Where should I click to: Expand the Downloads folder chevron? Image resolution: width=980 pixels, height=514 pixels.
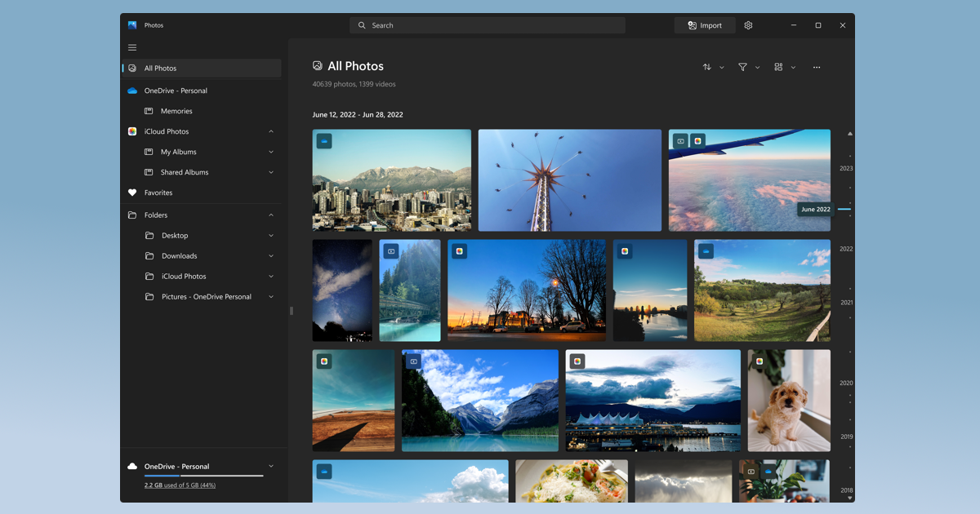[271, 256]
